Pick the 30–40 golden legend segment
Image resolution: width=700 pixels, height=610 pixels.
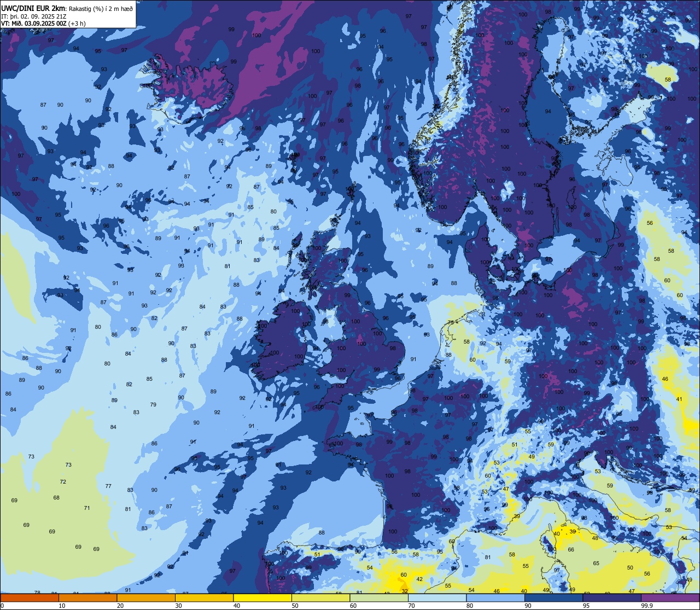pyautogui.click(x=204, y=597)
